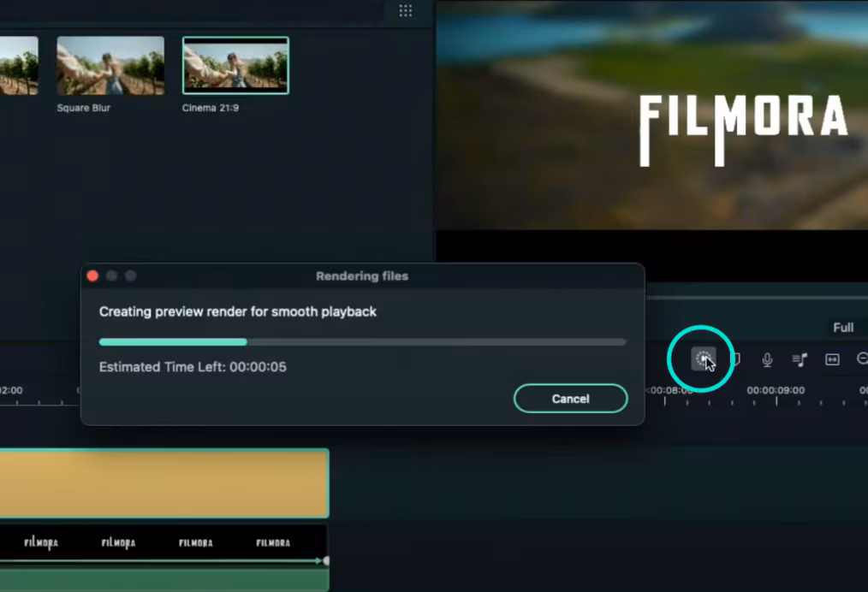Click the green audio track clip
Viewport: 868px width, 592px height.
click(164, 580)
